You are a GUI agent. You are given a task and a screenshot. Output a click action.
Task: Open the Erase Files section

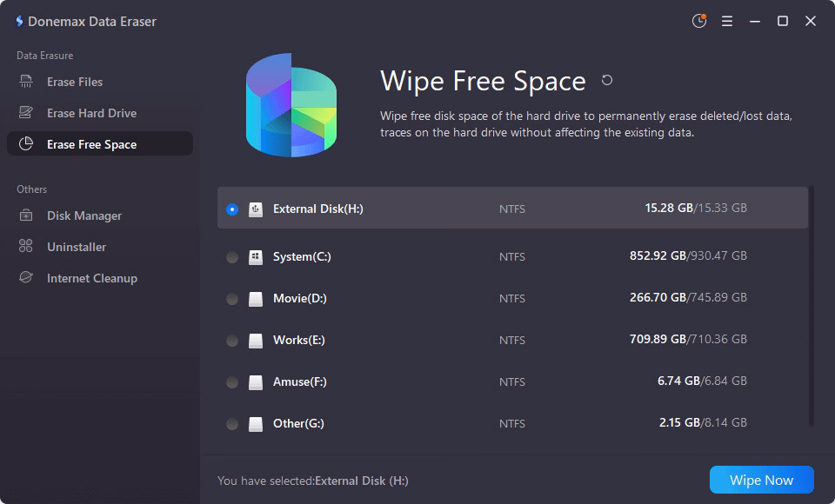tap(99, 82)
